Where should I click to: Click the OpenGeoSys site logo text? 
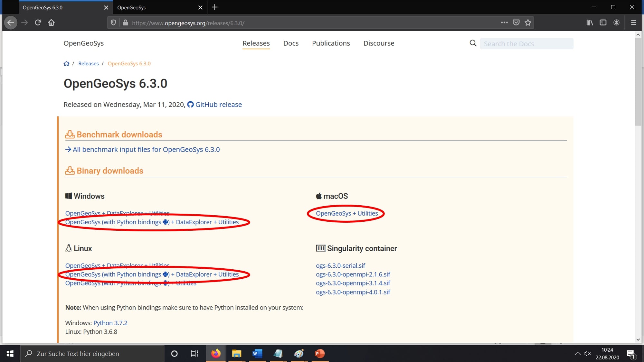point(83,43)
